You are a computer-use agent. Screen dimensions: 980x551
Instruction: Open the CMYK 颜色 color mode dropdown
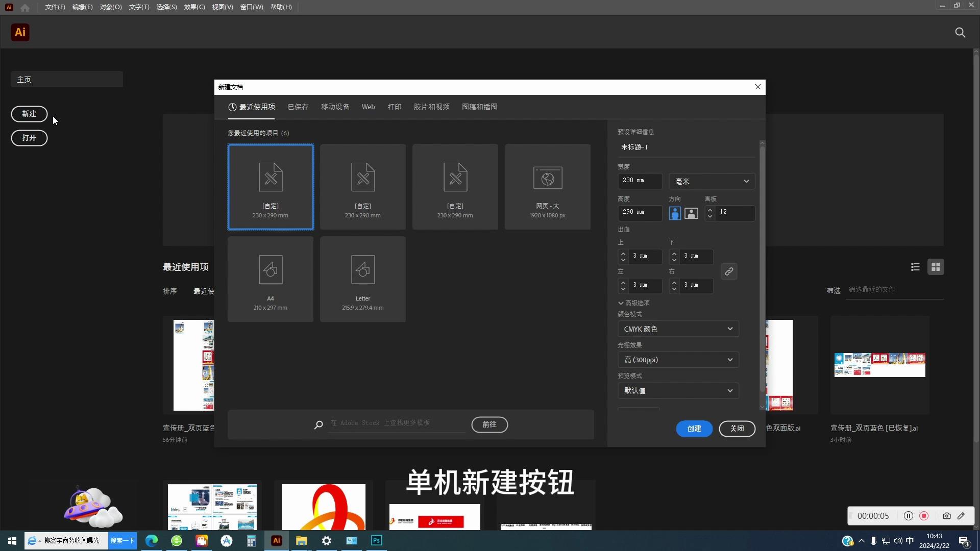[x=678, y=329]
